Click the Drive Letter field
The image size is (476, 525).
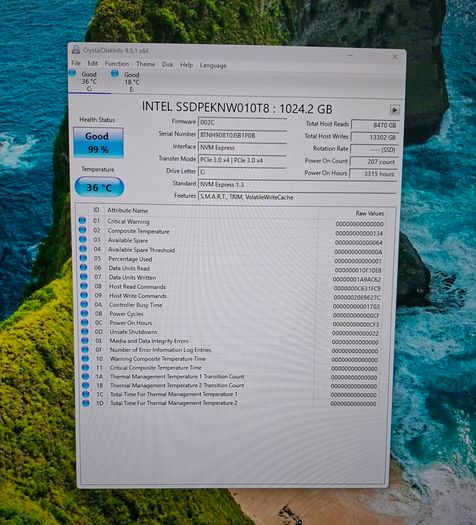(242, 172)
